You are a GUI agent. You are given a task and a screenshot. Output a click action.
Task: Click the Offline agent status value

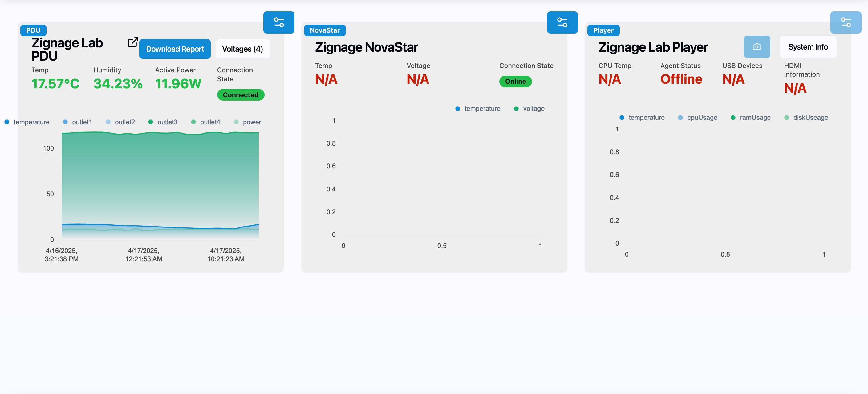[x=681, y=79]
